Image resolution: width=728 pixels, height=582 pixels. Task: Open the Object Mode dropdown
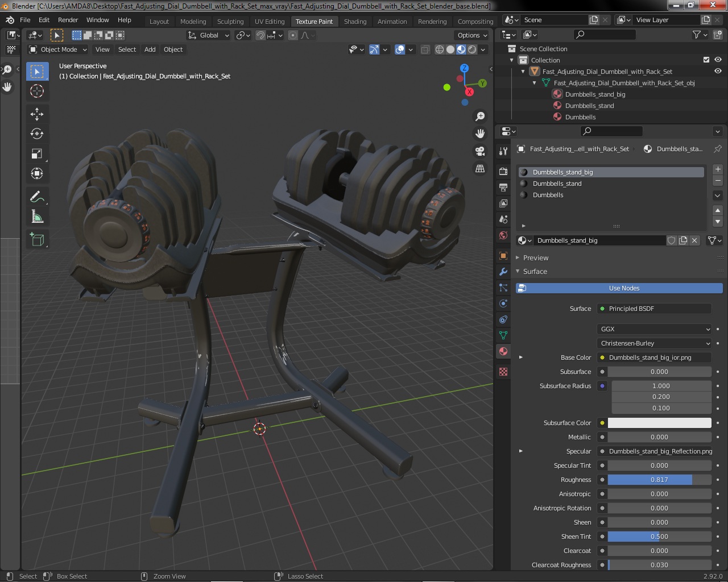[x=57, y=49]
